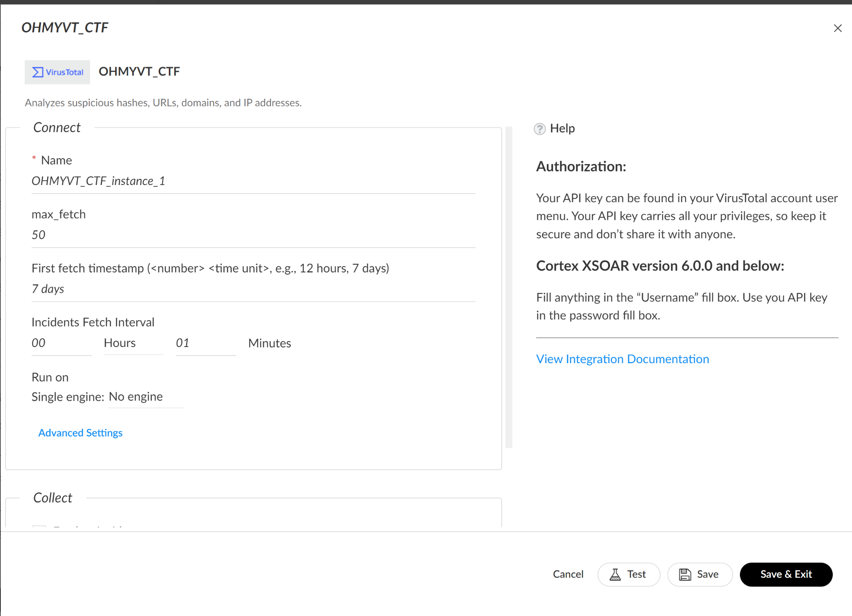Click the Help panel title text
852x616 pixels.
pyautogui.click(x=562, y=128)
